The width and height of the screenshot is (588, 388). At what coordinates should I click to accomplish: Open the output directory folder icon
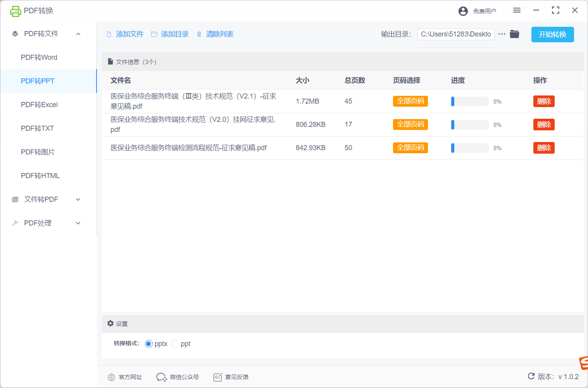click(x=514, y=34)
